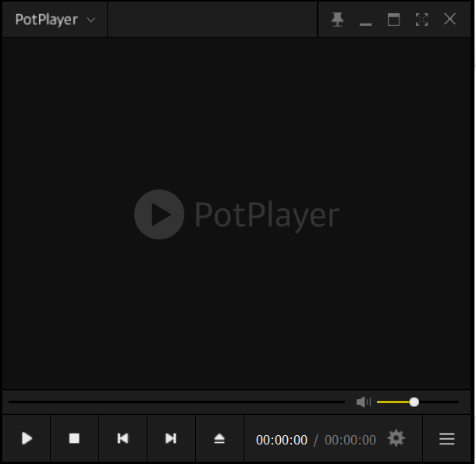
Task: Minimize the PotPlayer window
Action: 365,19
